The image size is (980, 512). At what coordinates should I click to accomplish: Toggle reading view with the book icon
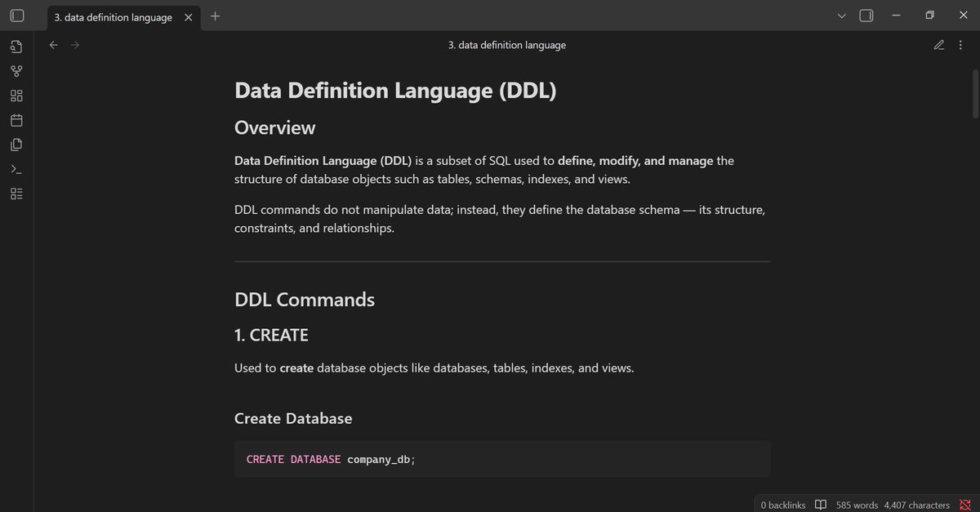pyautogui.click(x=821, y=505)
